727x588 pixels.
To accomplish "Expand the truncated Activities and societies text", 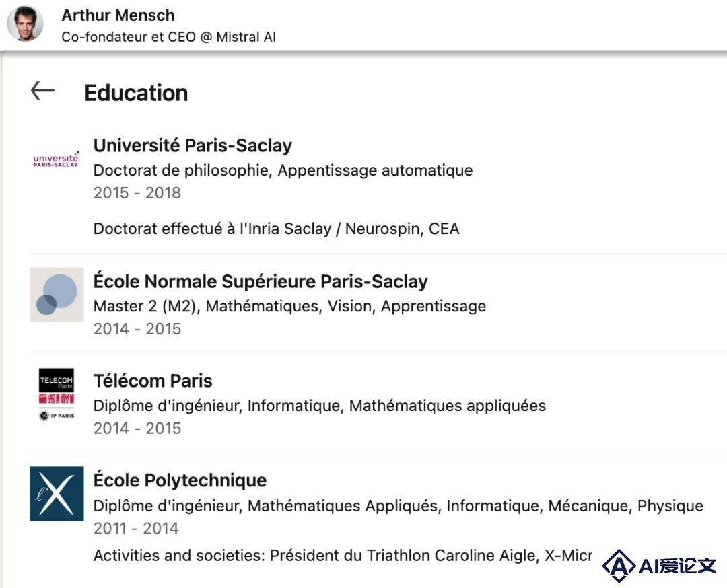I will click(x=343, y=555).
